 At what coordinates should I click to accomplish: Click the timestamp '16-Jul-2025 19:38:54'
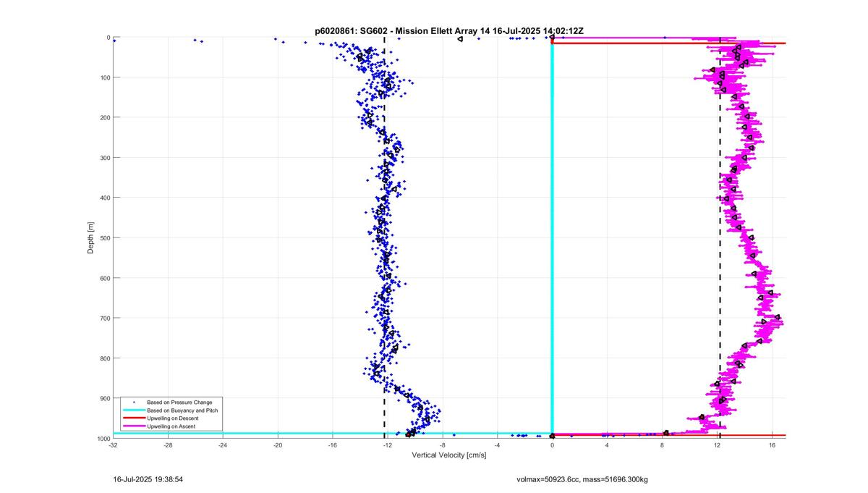point(147,479)
